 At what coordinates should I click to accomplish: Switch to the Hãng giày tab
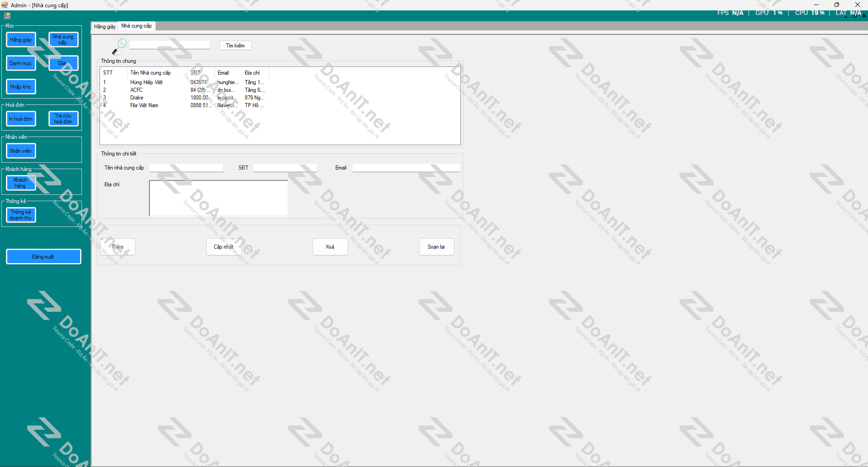pyautogui.click(x=105, y=27)
